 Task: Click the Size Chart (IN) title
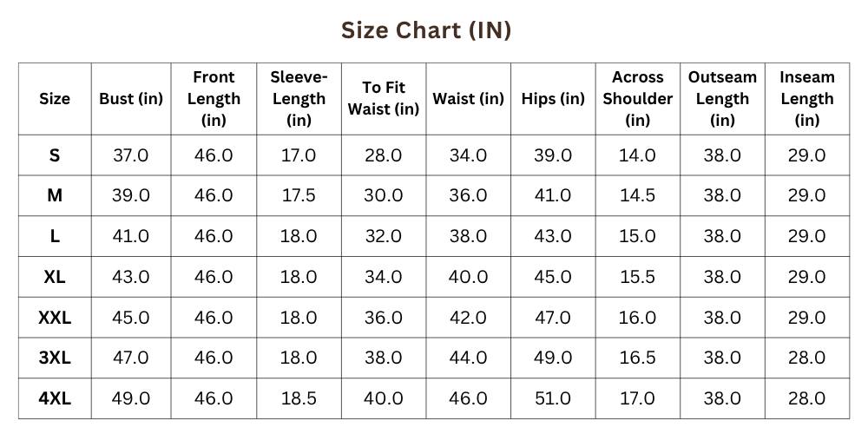click(x=425, y=30)
